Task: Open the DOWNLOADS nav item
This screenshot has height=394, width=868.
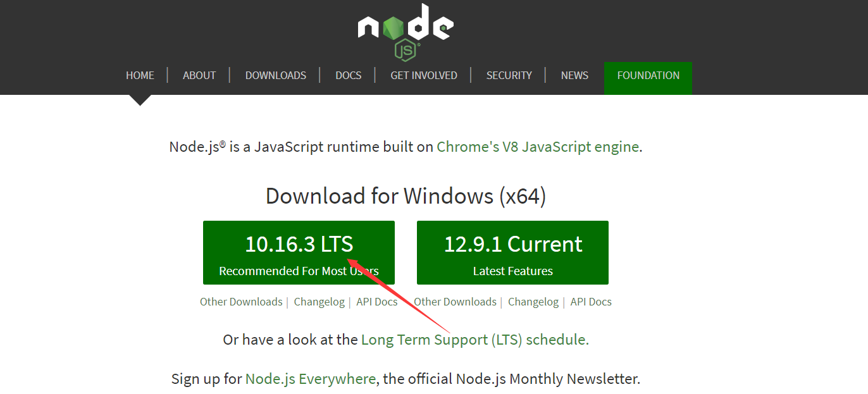Action: point(276,75)
